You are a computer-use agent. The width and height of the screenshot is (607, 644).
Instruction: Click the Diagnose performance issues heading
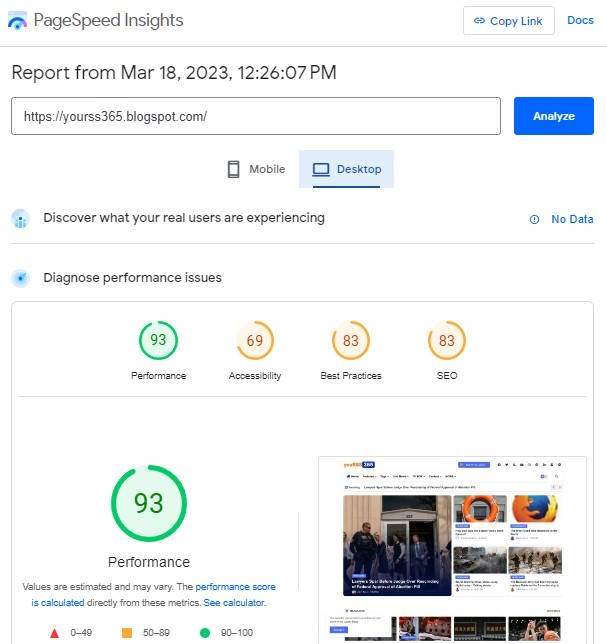tap(132, 278)
